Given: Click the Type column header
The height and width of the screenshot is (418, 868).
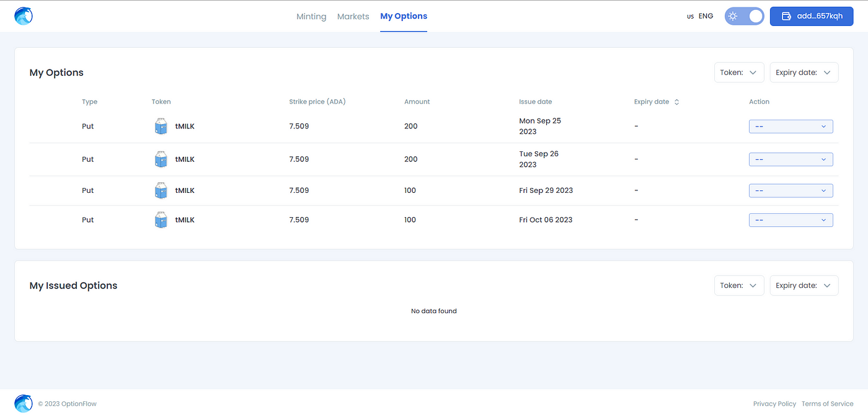Looking at the screenshot, I should (90, 102).
